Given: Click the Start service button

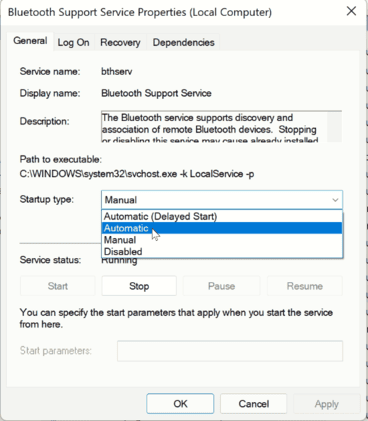Looking at the screenshot, I should (x=58, y=286).
